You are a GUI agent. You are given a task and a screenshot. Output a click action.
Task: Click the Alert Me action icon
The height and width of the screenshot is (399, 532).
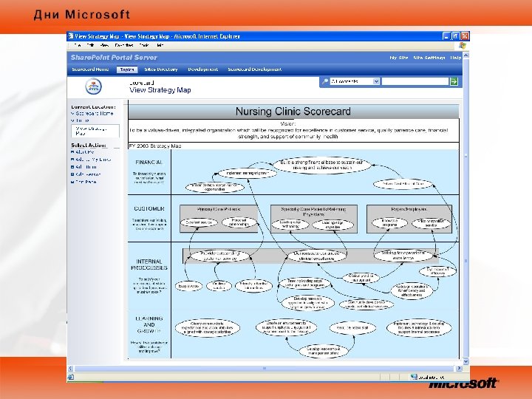coord(72,152)
